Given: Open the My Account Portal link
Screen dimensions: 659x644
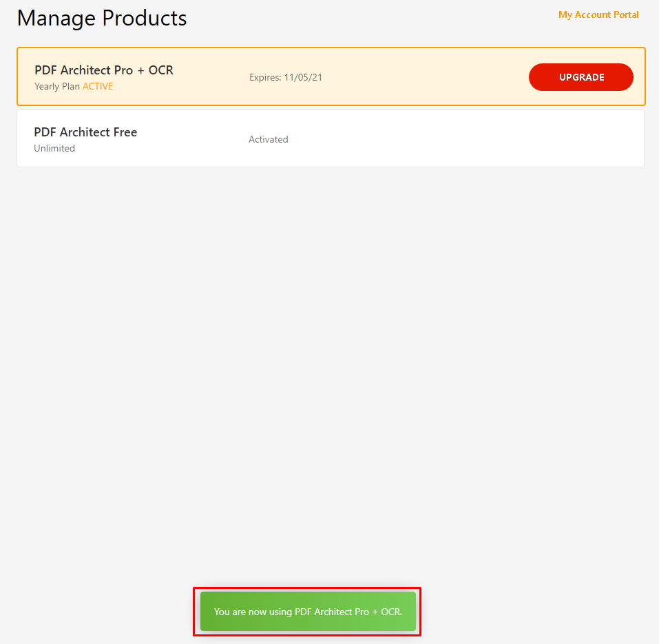Looking at the screenshot, I should click(598, 14).
